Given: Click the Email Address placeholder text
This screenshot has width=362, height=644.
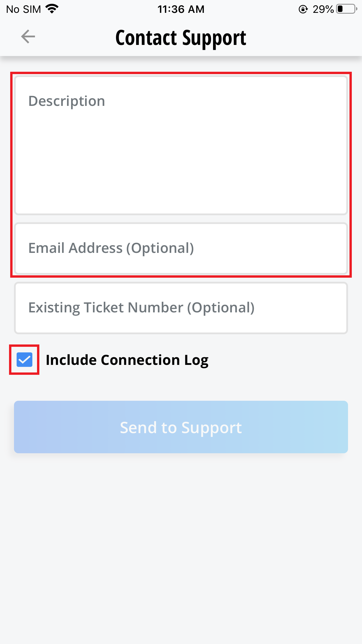Looking at the screenshot, I should [x=111, y=248].
